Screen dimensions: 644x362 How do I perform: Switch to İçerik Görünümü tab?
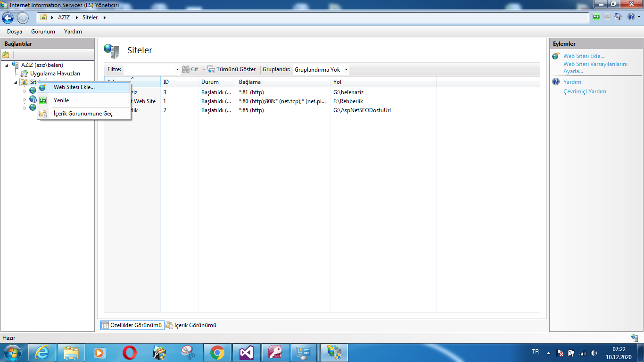[191, 325]
